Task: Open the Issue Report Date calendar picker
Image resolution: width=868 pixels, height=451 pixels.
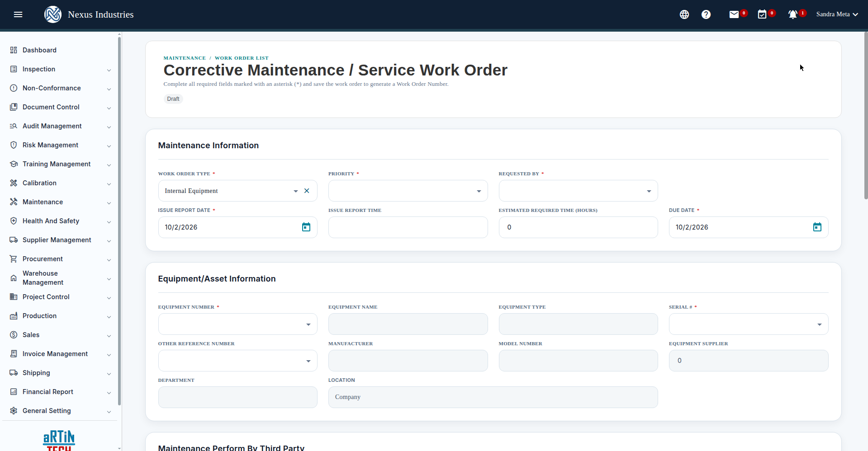Action: pyautogui.click(x=306, y=227)
